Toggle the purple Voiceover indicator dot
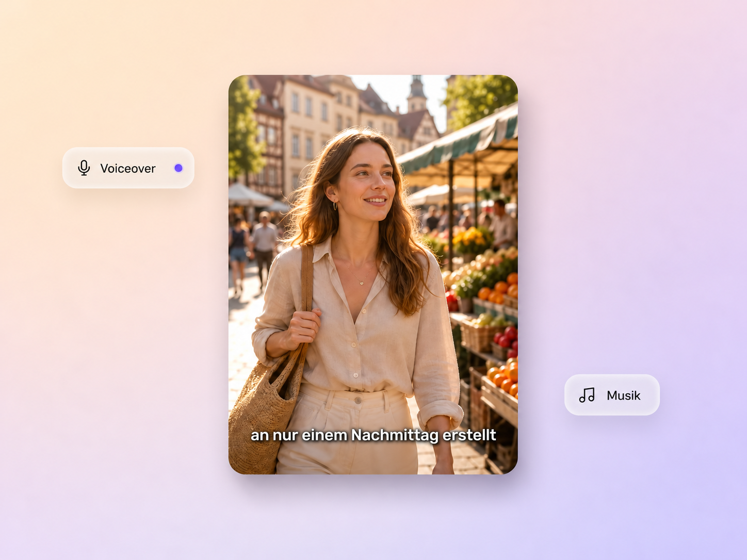747x560 pixels. (178, 168)
